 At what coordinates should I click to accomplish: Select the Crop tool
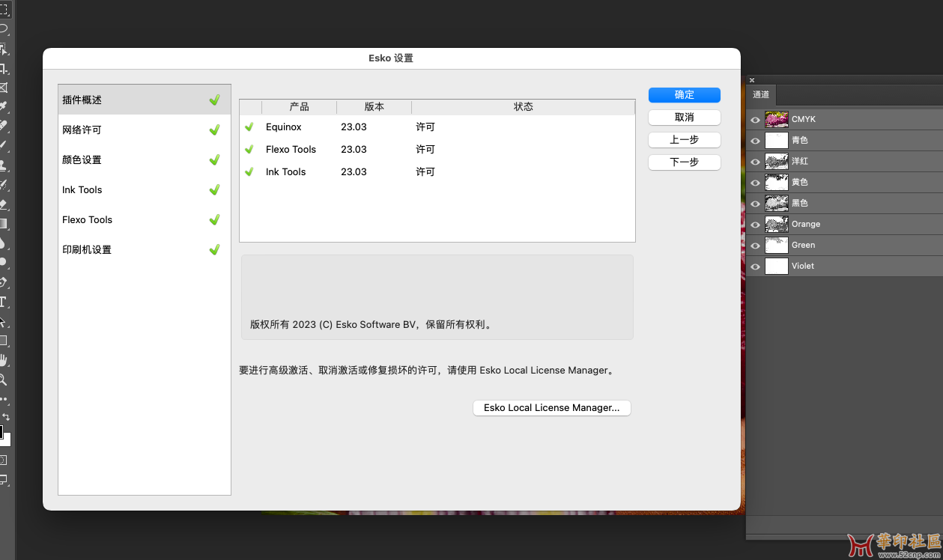[3, 68]
